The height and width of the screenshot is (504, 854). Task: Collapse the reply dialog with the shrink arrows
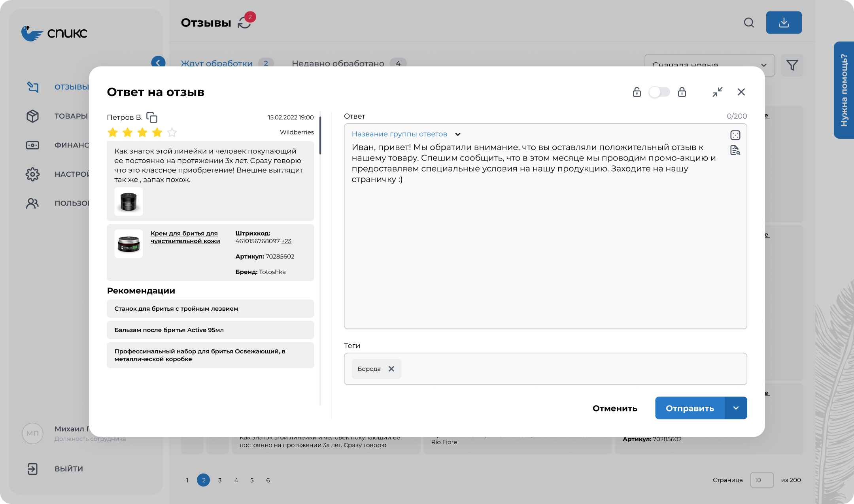coord(717,92)
